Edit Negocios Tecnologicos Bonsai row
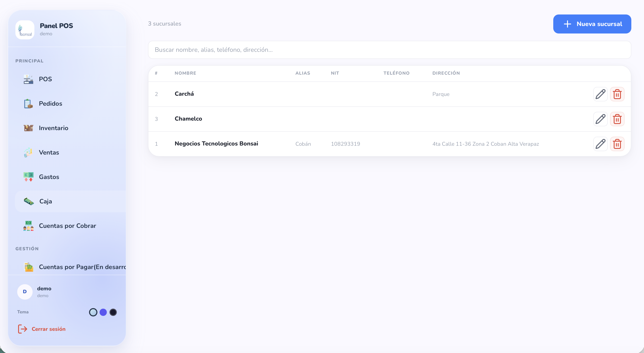Screen dimensions: 644x353 point(600,144)
